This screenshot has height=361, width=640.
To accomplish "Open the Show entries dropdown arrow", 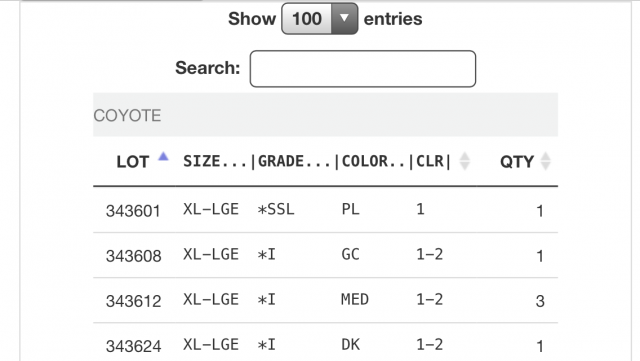I will point(344,18).
